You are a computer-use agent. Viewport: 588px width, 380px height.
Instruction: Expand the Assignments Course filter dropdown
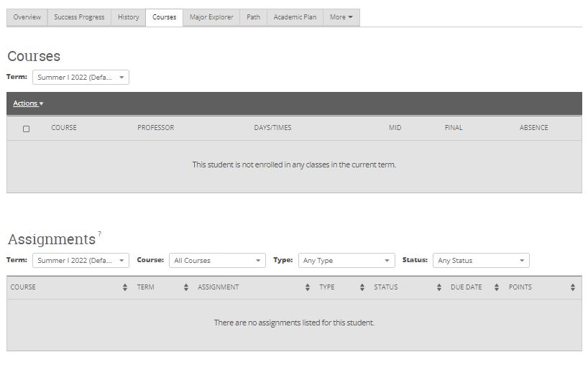217,261
